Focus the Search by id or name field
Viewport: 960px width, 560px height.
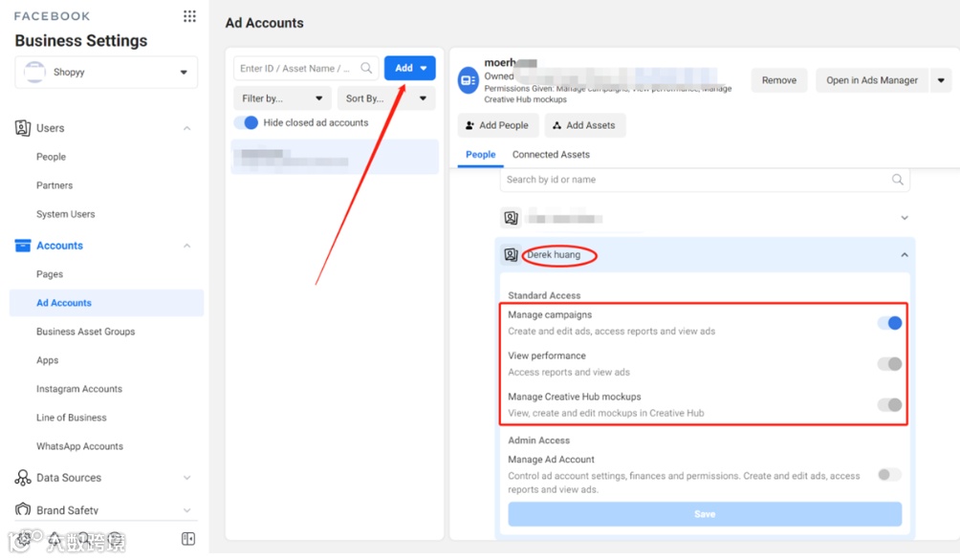point(704,180)
